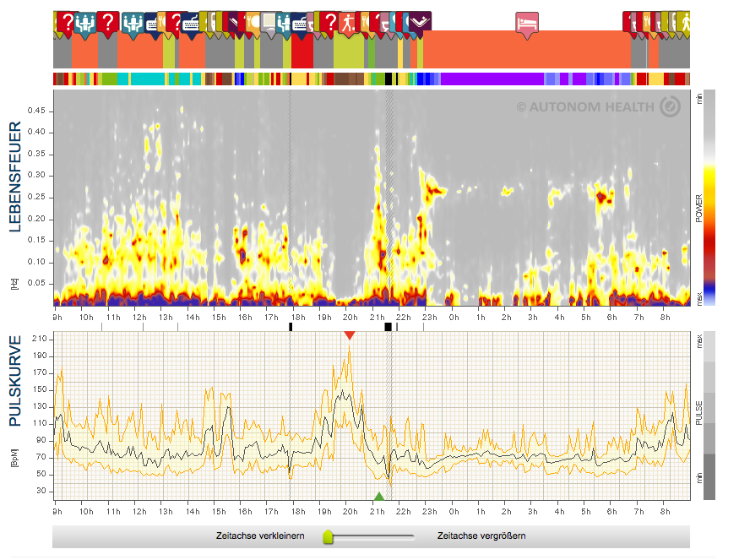Select the long purple segment in the color strip
This screenshot has width=739, height=560.
pos(492,79)
